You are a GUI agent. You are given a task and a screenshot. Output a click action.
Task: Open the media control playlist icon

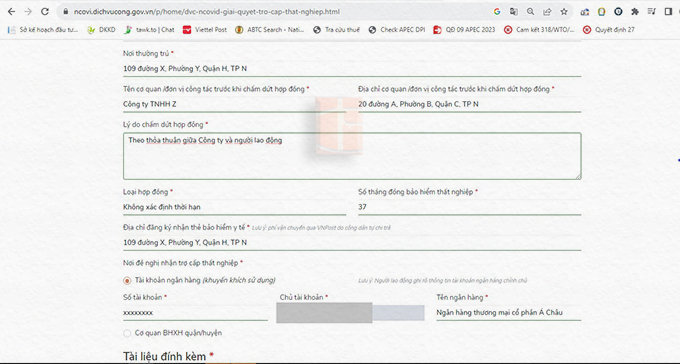coord(652,12)
